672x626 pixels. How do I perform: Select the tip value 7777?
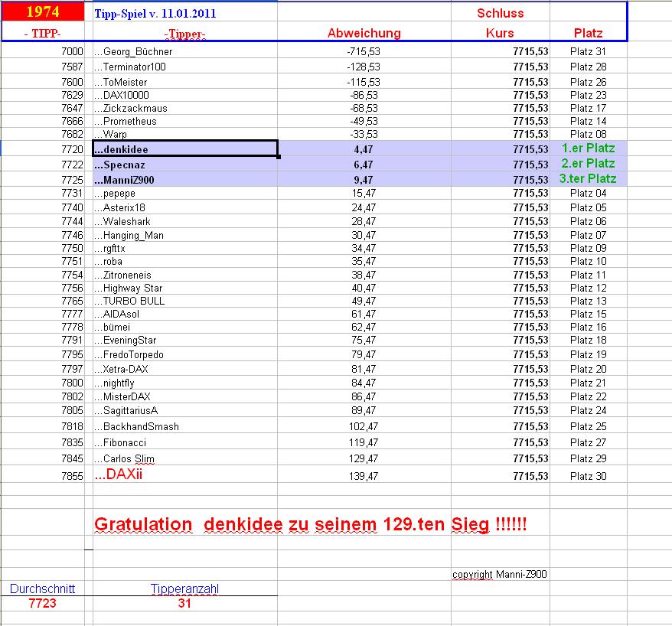pos(72,314)
